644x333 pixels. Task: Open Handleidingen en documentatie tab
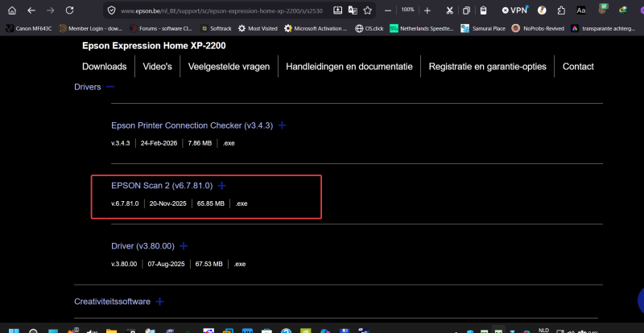(x=349, y=67)
